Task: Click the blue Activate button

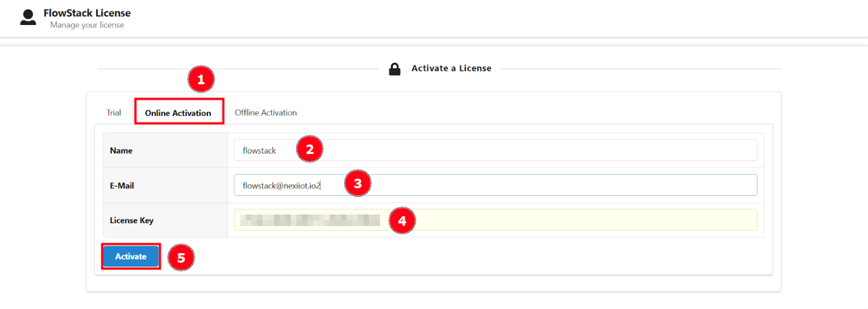Action: [131, 256]
